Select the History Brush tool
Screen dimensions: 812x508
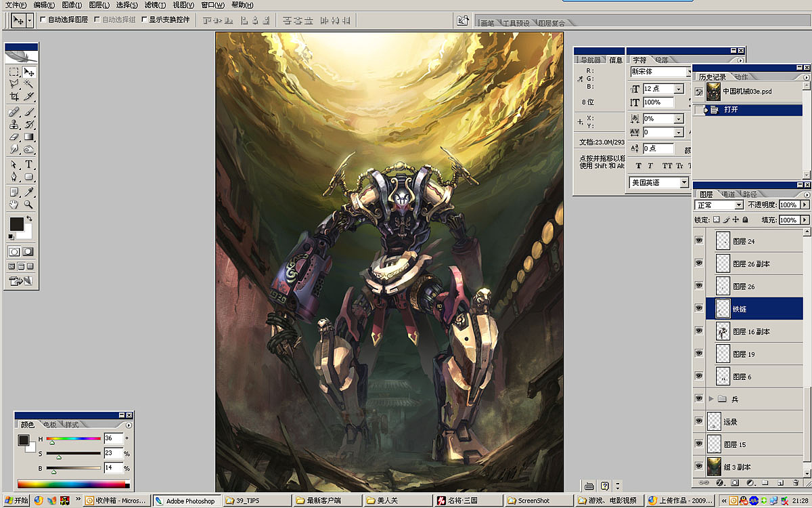click(x=29, y=125)
